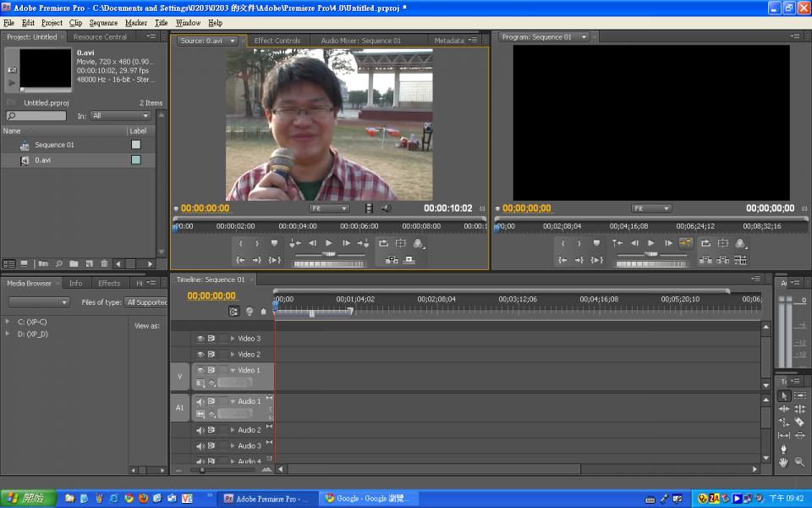
Task: Select 0.avi in the Project panel
Action: [x=42, y=160]
